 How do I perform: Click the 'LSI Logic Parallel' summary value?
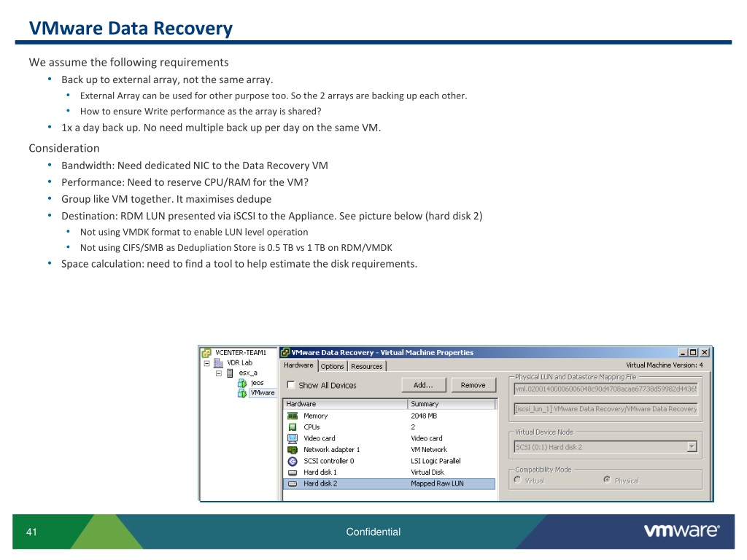[436, 461]
